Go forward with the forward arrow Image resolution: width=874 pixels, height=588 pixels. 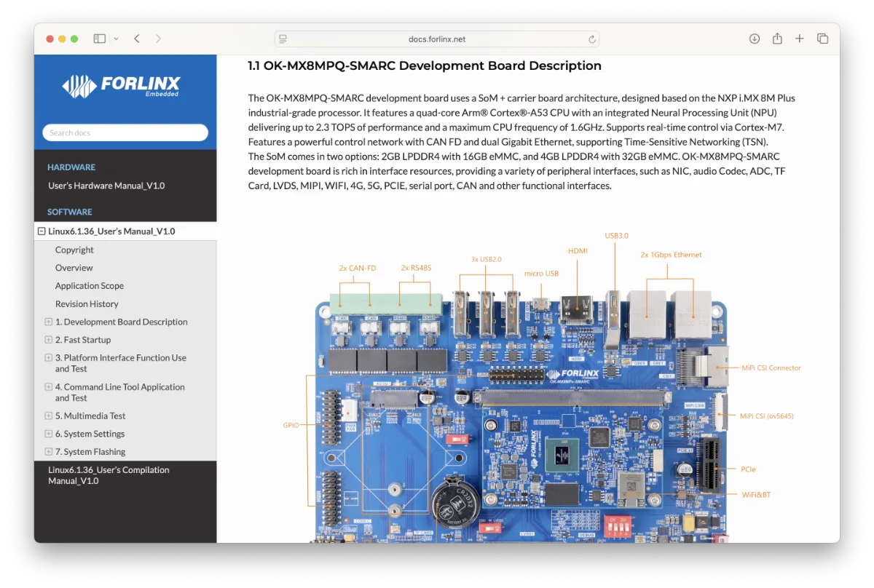(158, 39)
